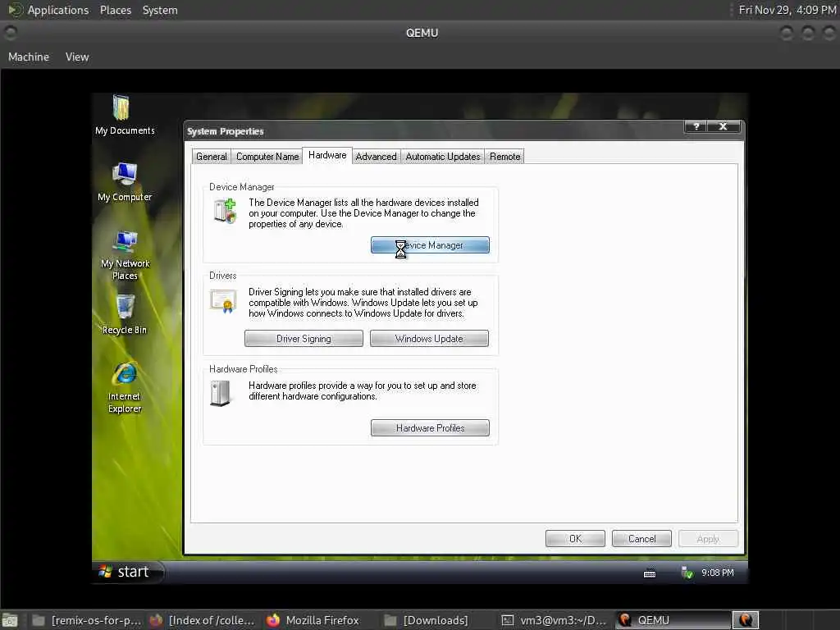The height and width of the screenshot is (630, 840).
Task: Click the date and time in top panel
Action: click(787, 10)
